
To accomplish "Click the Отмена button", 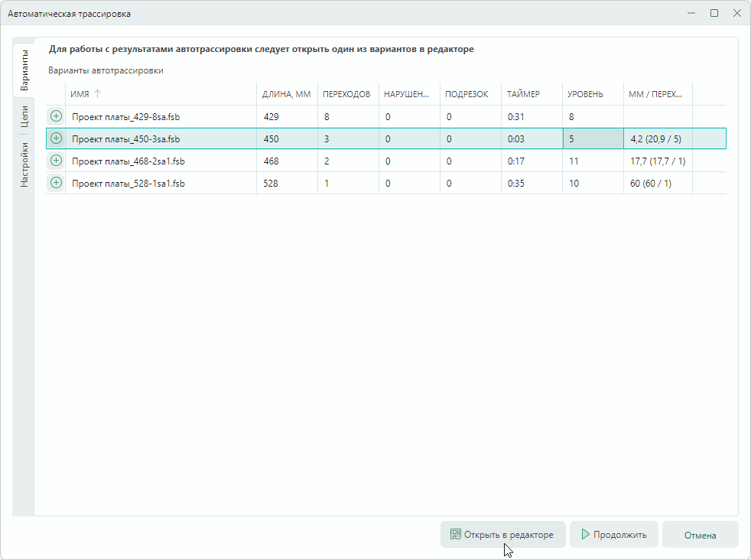I will (x=700, y=535).
